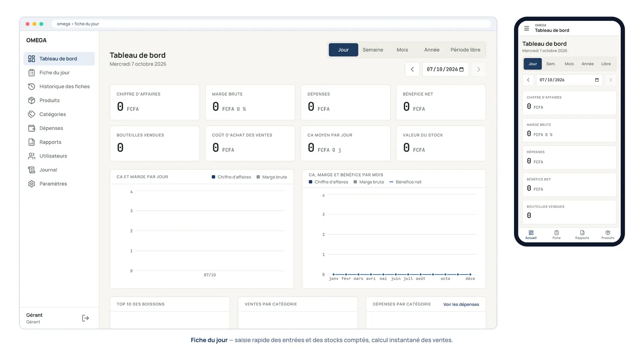Tap Fiche icon in mobile bottom nav
The image size is (644, 357).
pos(556,233)
